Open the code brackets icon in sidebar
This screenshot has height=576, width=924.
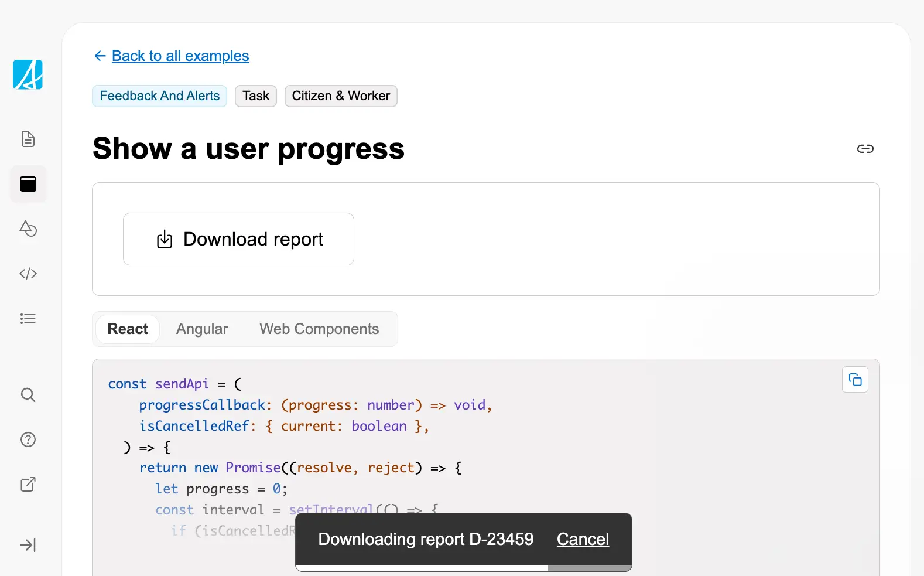click(28, 274)
